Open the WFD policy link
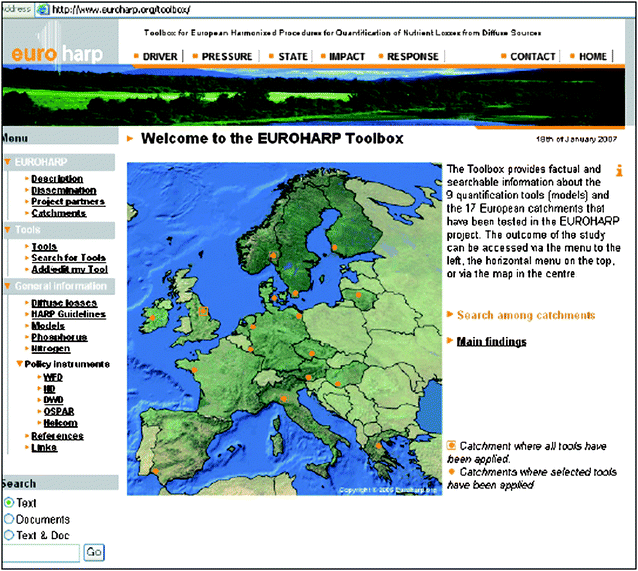The width and height of the screenshot is (638, 571). pyautogui.click(x=53, y=377)
